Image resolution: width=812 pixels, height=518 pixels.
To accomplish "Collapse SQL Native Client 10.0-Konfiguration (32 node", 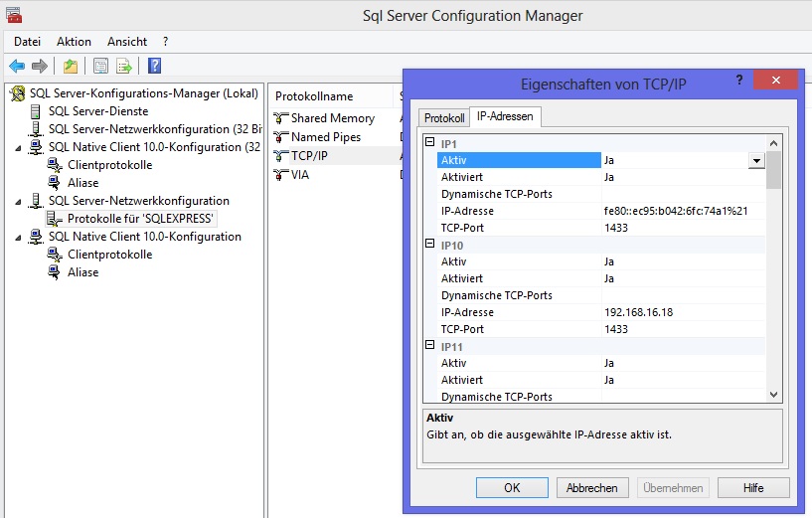I will coord(18,148).
